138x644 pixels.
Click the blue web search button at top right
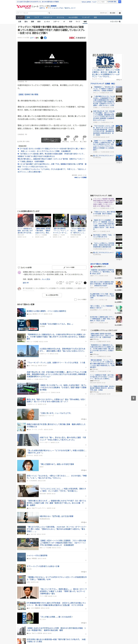[x=120, y=2]
